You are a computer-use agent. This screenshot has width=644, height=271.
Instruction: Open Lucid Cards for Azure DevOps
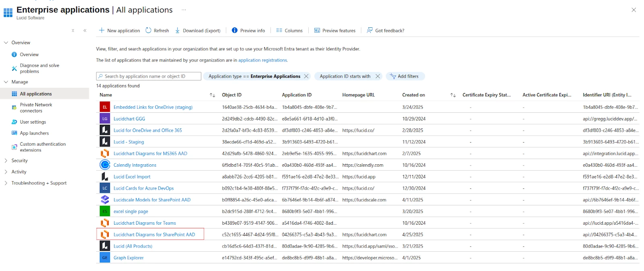144,188
